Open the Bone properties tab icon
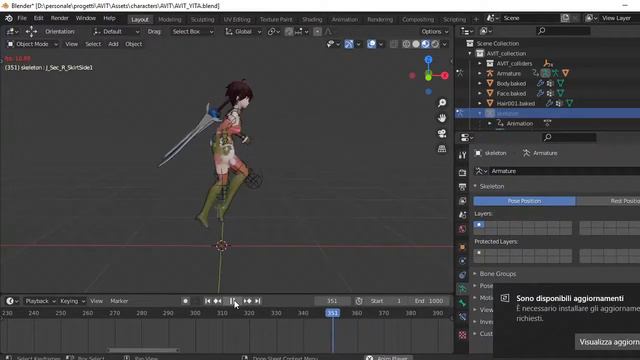This screenshot has height=360, width=640. point(462,303)
